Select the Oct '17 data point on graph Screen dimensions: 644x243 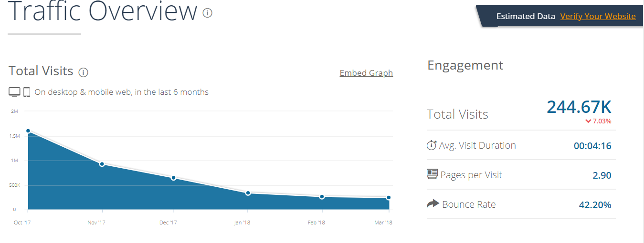coord(28,131)
